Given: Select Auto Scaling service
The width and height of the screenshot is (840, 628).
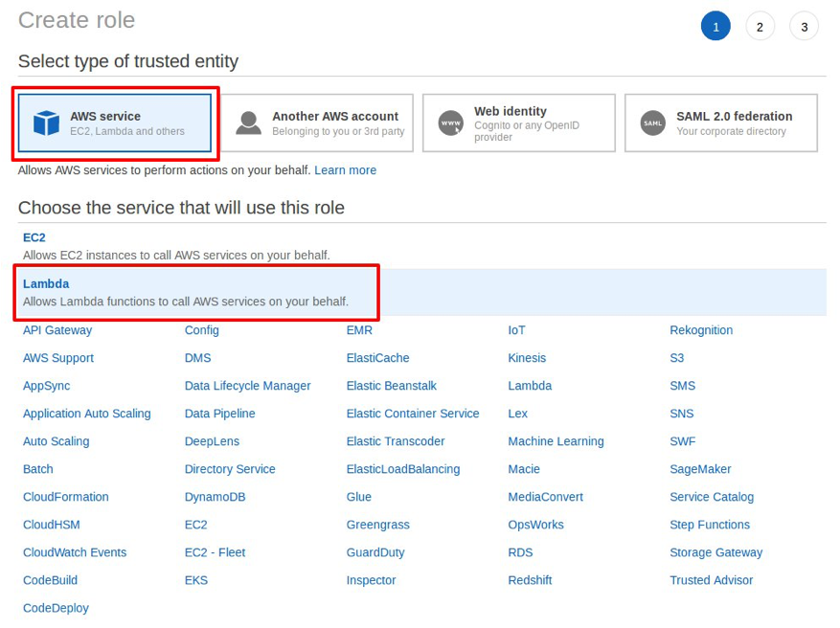Looking at the screenshot, I should point(57,441).
